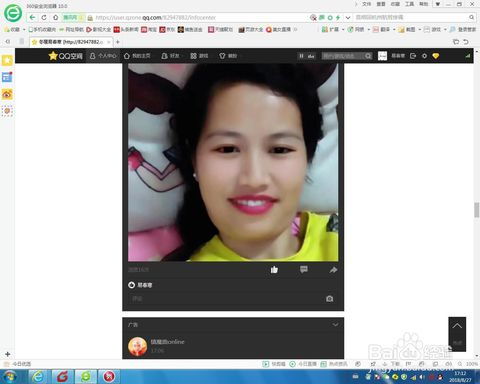Expand the 翻译 dropdown arrow
Image resolution: width=480 pixels, height=384 pixels.
click(394, 30)
